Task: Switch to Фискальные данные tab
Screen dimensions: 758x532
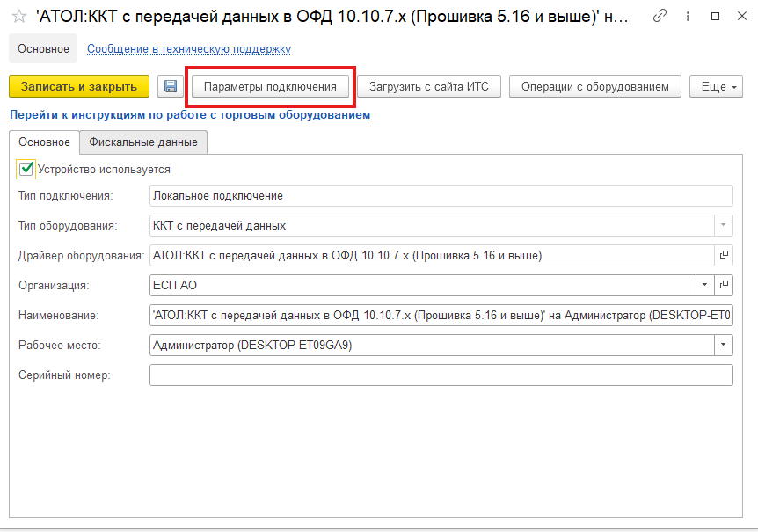Action: point(143,142)
